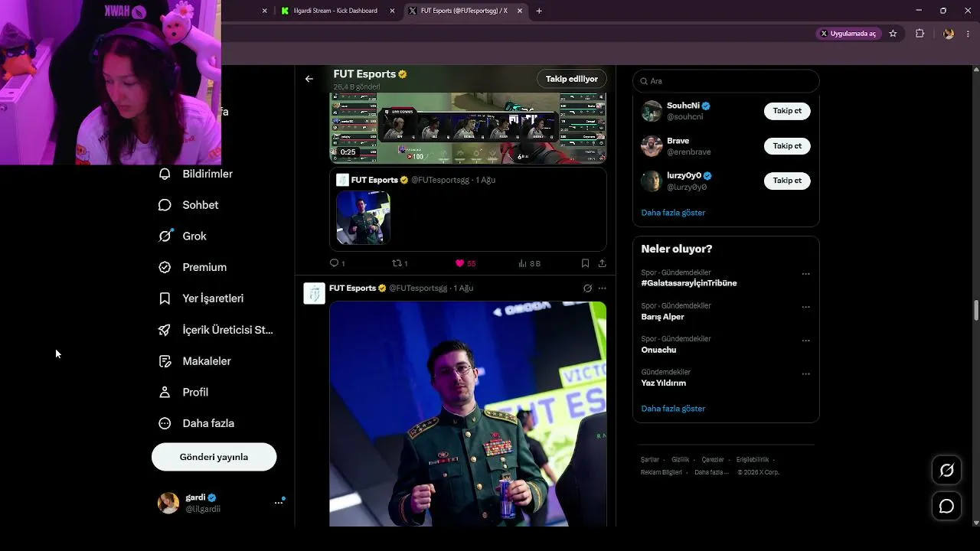Open the Çerezler footer link

click(x=712, y=460)
